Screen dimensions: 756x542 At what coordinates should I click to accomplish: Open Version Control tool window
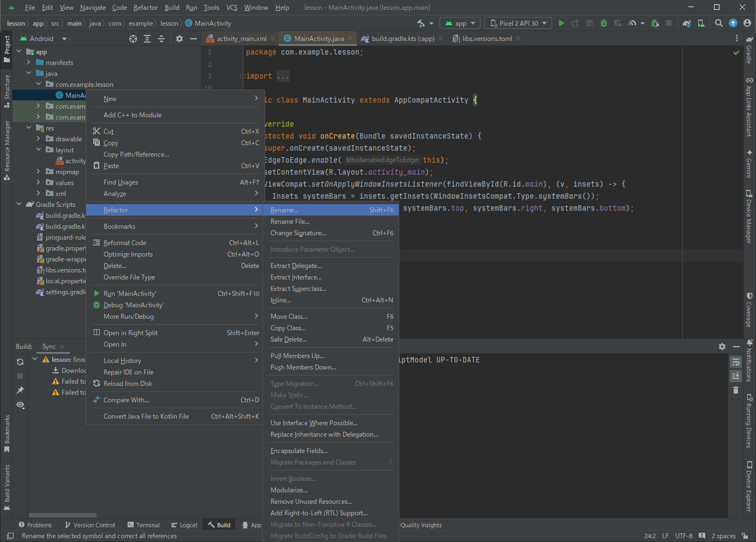click(x=89, y=525)
